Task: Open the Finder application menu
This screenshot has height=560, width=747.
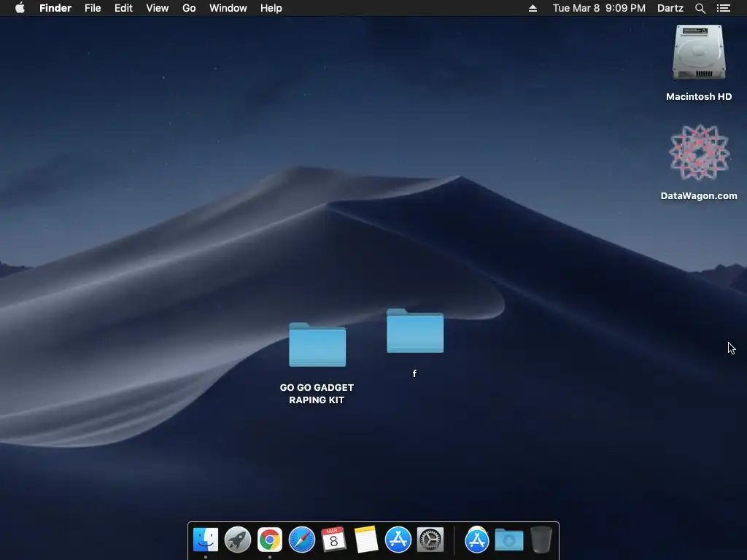Action: pos(55,8)
